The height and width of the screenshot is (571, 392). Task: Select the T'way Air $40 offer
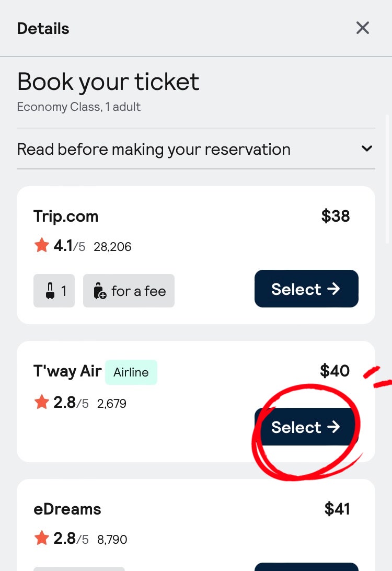tap(306, 427)
